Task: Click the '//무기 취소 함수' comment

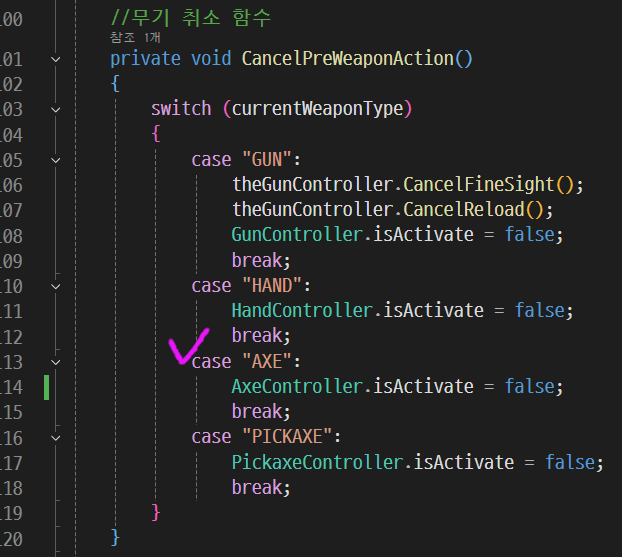Action: pos(191,18)
